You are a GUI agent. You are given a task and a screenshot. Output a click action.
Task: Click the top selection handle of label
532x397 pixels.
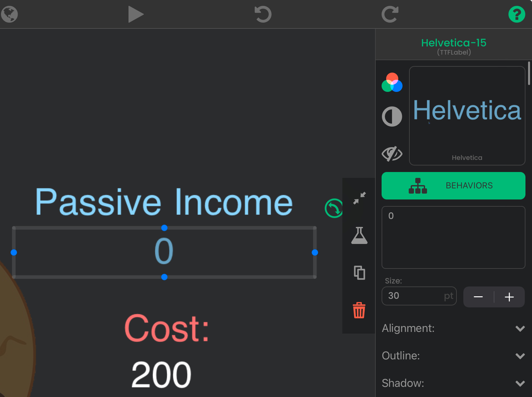coord(164,228)
